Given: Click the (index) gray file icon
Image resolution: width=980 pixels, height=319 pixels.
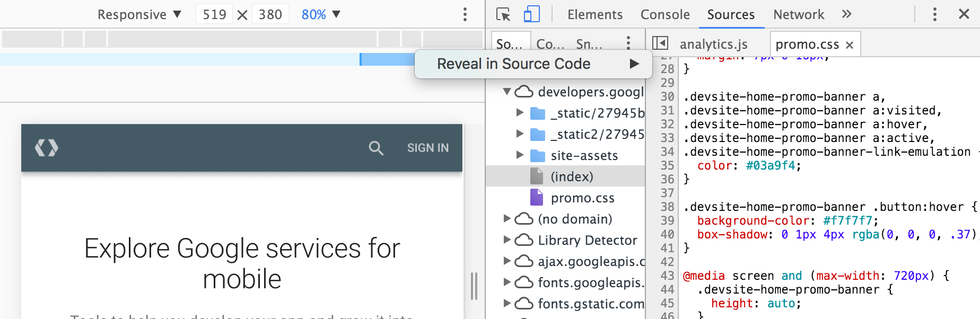Looking at the screenshot, I should (537, 176).
